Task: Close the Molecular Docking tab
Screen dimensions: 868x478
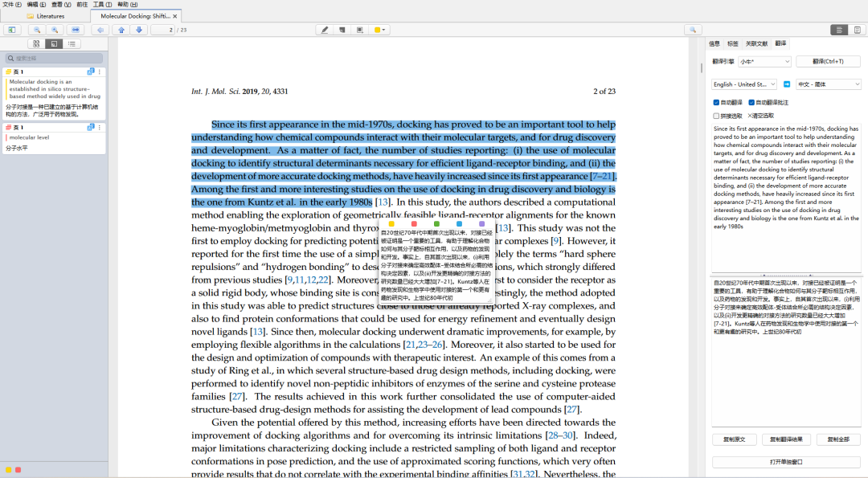Action: pos(175,16)
